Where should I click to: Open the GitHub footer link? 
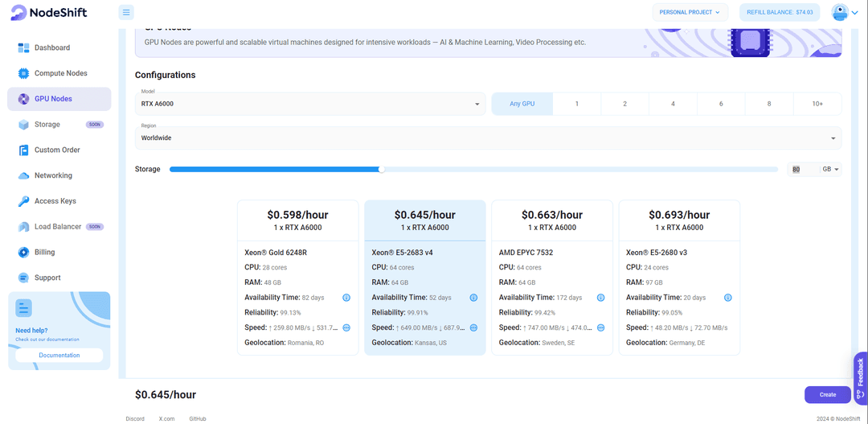198,419
